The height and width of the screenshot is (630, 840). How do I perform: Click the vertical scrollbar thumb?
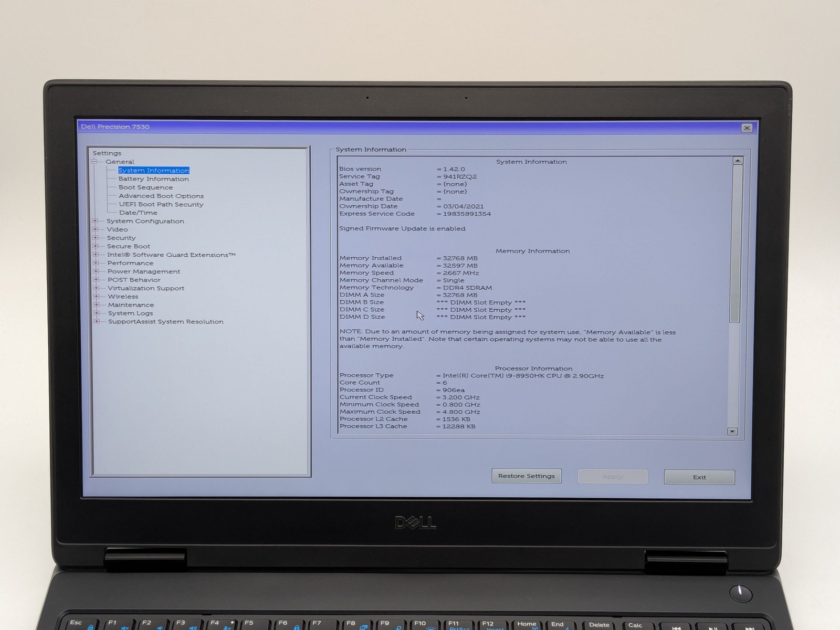[x=736, y=244]
